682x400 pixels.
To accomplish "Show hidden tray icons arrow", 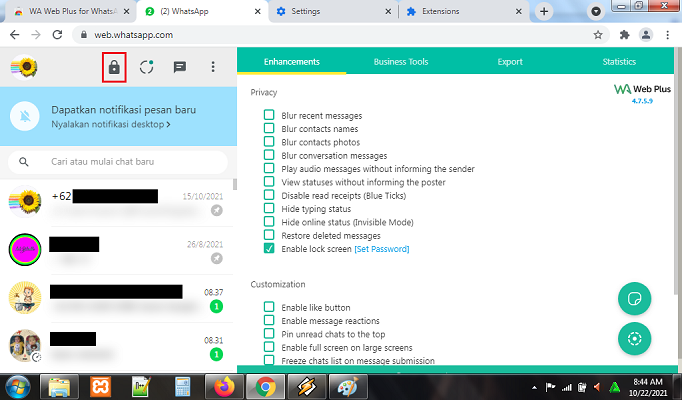I will (534, 387).
